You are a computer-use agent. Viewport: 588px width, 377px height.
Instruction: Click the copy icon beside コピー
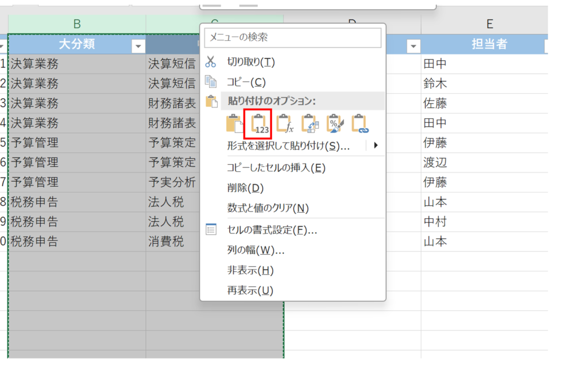point(211,82)
